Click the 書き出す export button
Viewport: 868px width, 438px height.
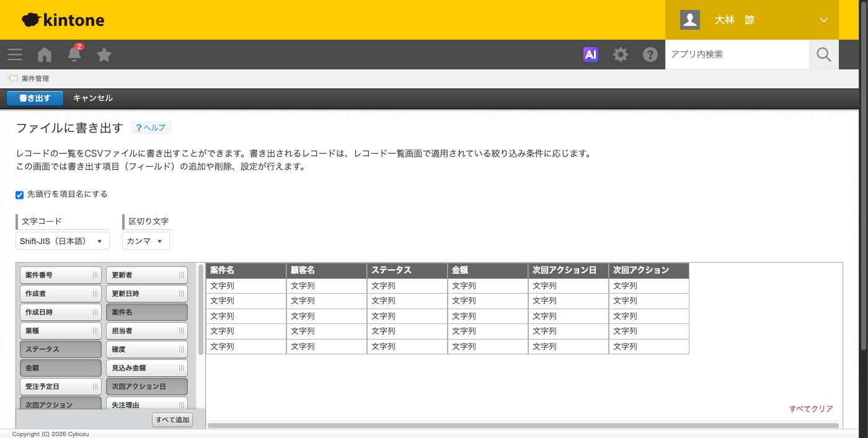point(35,98)
